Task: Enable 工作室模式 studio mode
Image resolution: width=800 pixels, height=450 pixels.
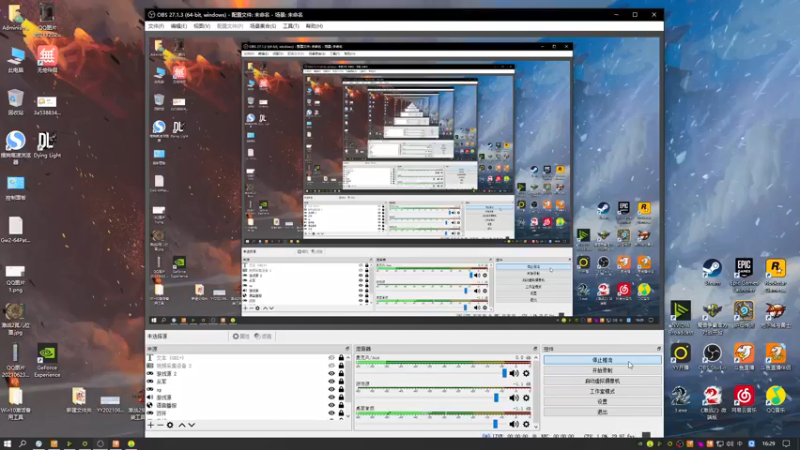Action: (x=603, y=391)
